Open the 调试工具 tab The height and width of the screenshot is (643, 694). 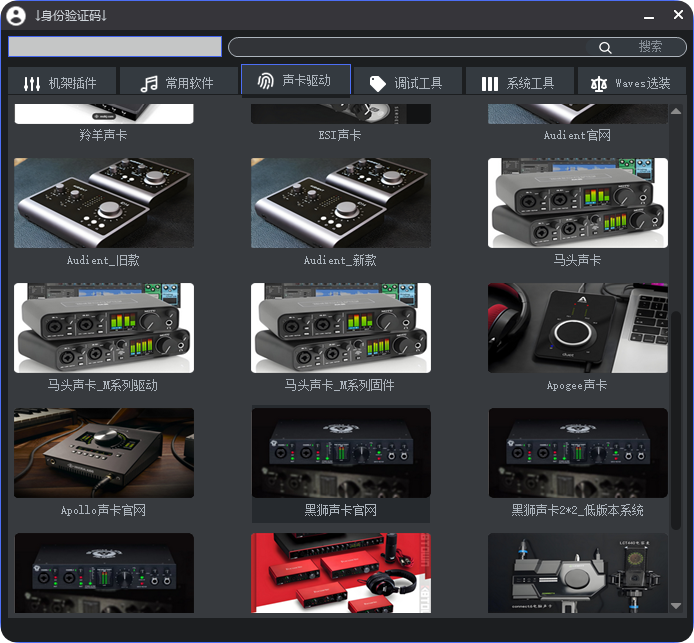(408, 81)
